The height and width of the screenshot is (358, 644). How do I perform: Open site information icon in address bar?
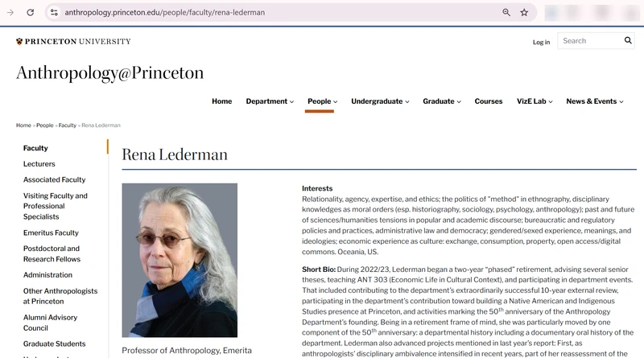pyautogui.click(x=54, y=12)
